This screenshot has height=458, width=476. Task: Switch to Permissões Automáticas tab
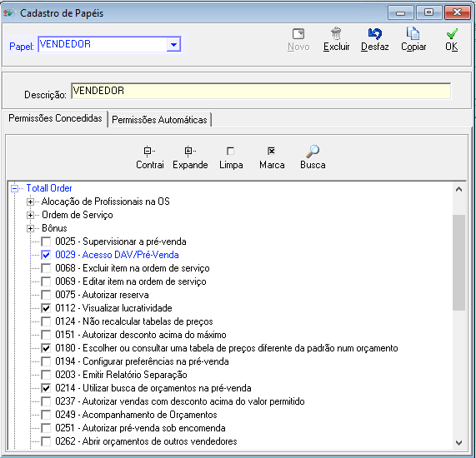point(159,120)
